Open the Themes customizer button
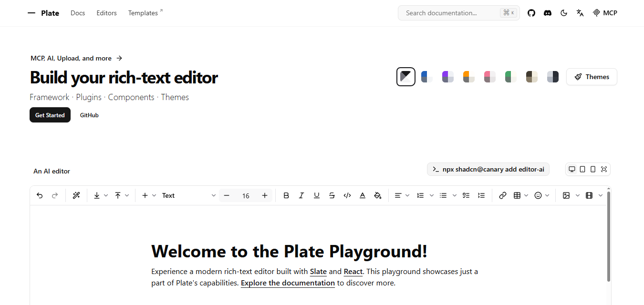 coord(592,77)
